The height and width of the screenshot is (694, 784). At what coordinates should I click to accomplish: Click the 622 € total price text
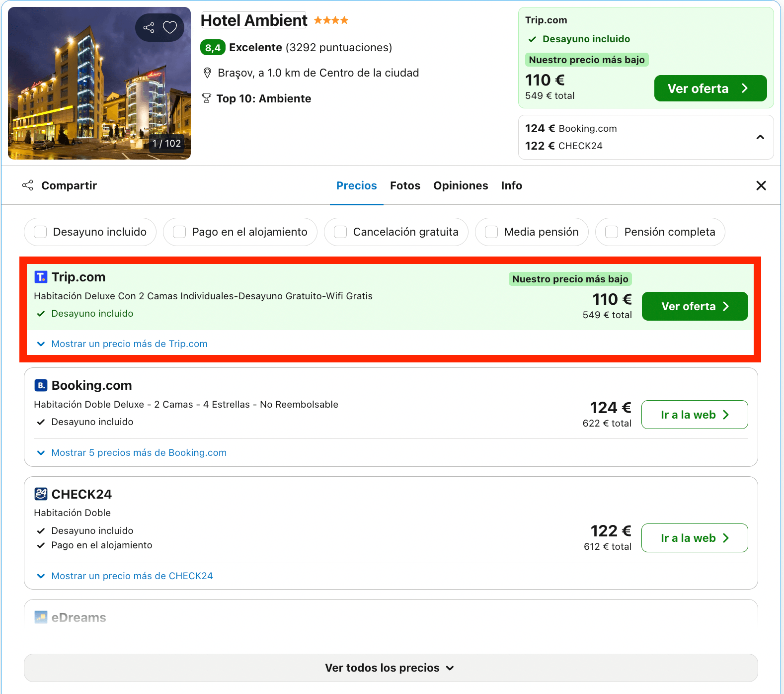607,423
